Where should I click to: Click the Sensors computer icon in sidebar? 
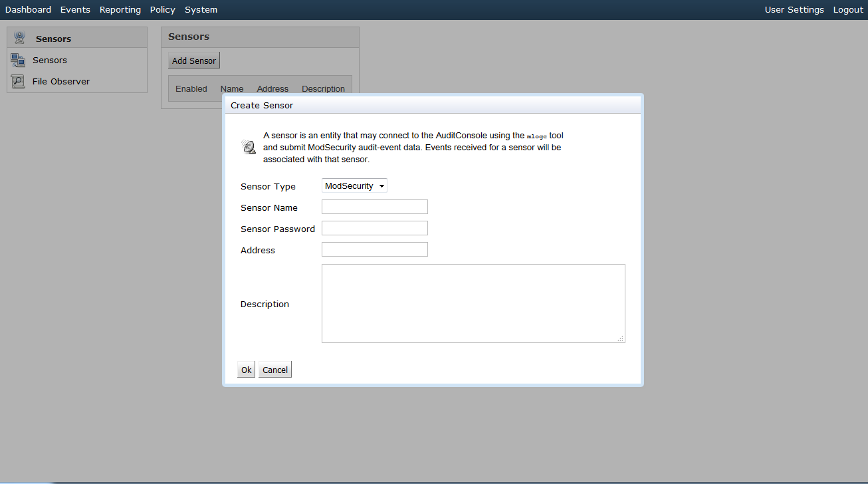pos(18,60)
